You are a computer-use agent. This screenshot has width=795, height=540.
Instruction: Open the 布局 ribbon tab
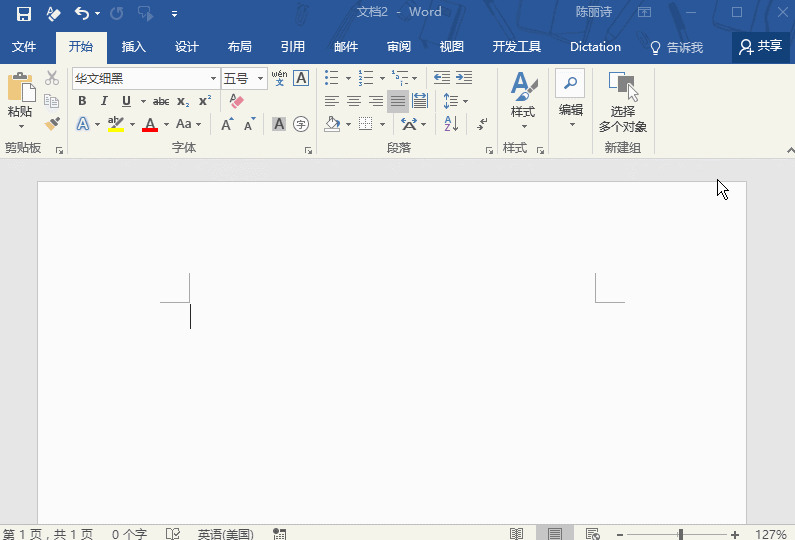pos(239,47)
